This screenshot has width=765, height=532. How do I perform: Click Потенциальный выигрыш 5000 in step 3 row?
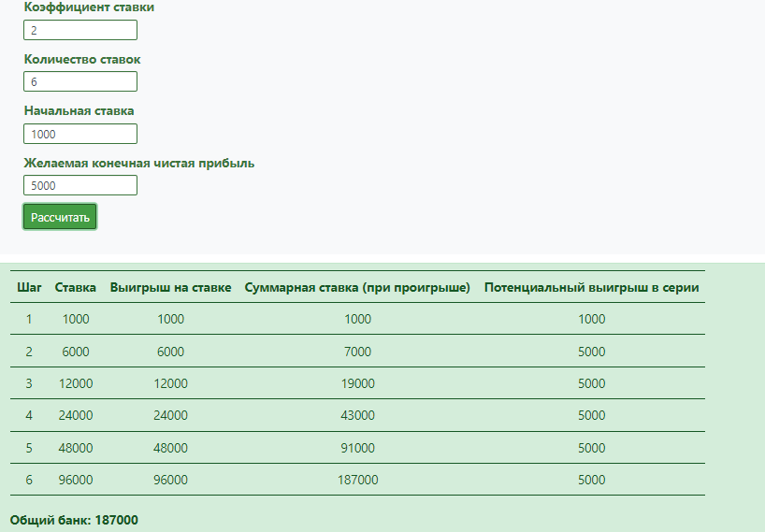pos(592,383)
